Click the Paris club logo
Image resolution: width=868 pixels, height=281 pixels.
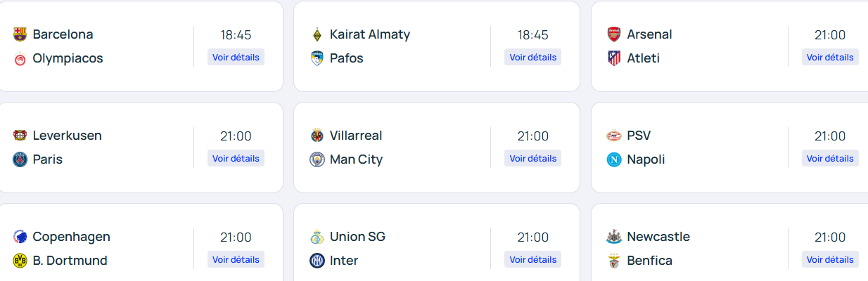20,159
